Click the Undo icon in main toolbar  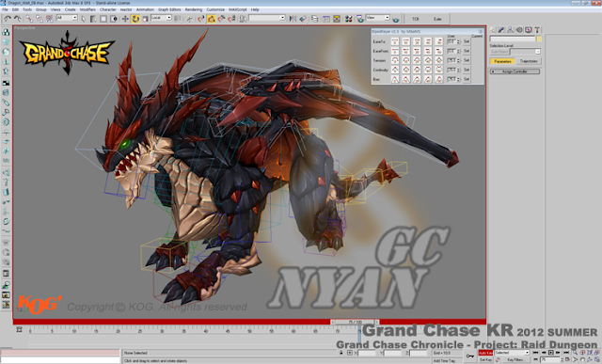click(x=8, y=19)
